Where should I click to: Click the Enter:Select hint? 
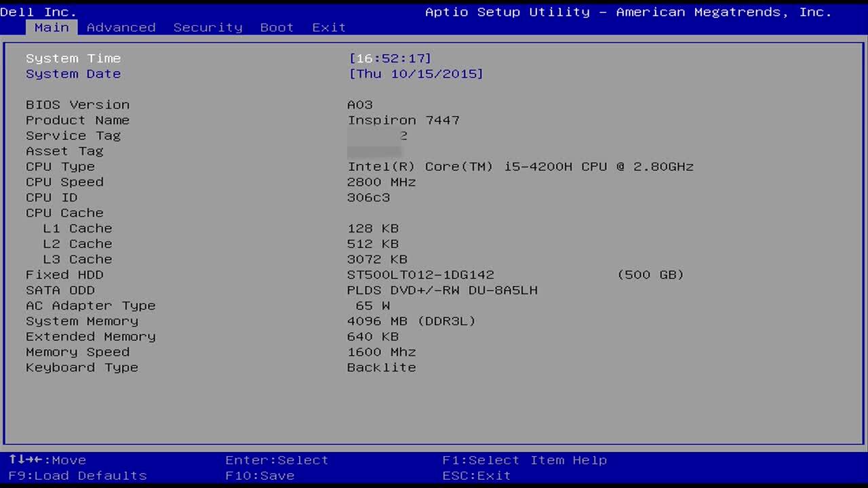click(x=277, y=460)
